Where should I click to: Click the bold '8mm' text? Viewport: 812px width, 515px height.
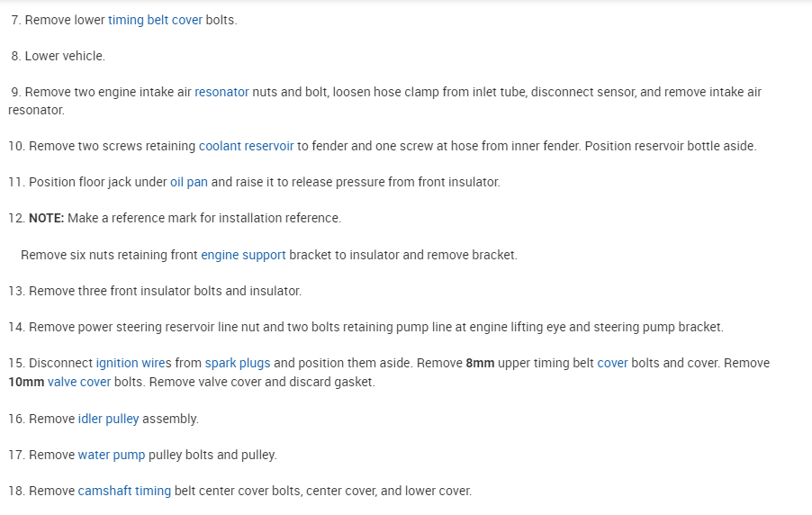point(480,363)
